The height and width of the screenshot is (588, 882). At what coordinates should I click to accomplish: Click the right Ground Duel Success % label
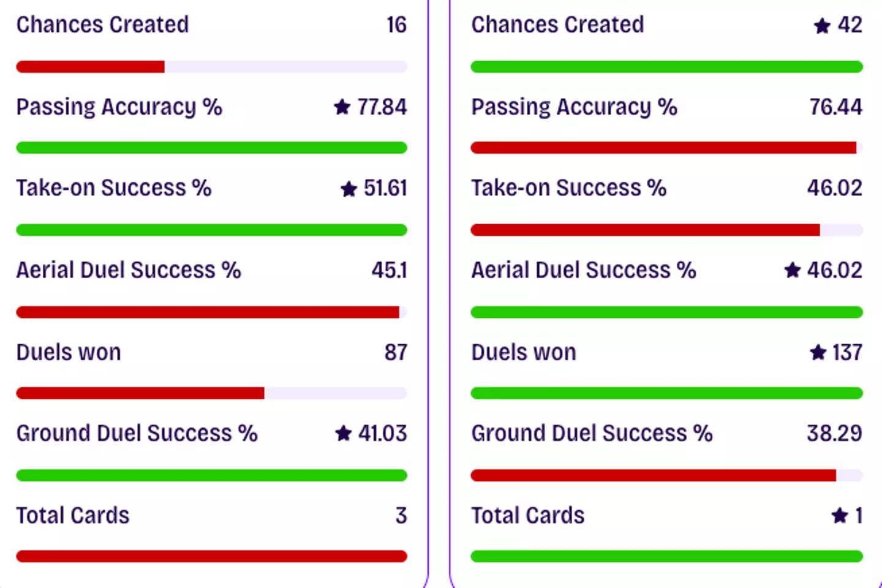(x=592, y=434)
